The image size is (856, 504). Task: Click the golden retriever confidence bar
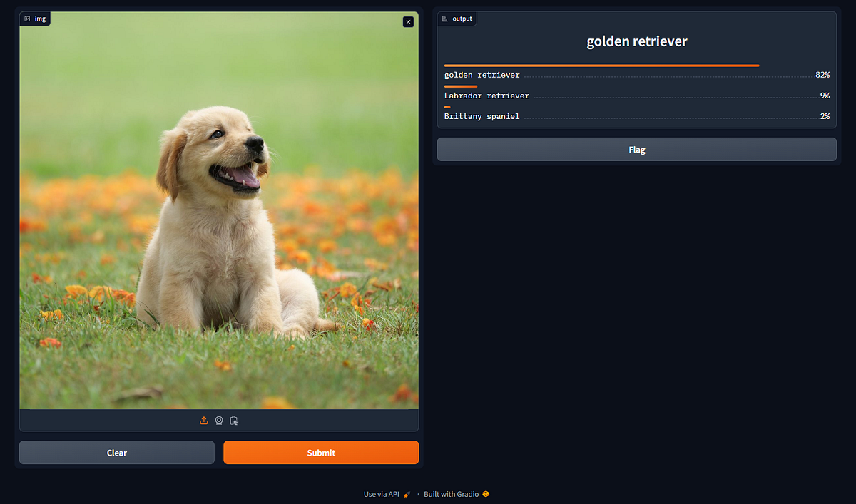click(x=601, y=65)
